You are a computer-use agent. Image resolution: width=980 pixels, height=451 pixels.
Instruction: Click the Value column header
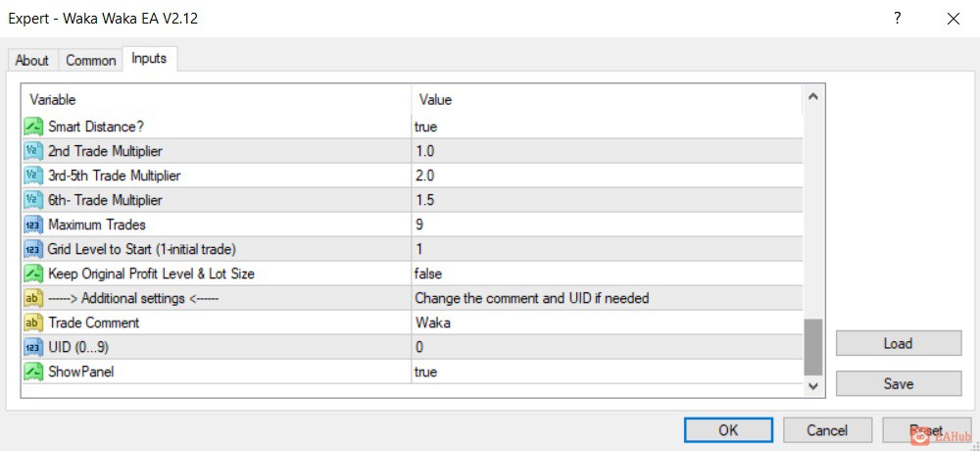click(x=608, y=99)
